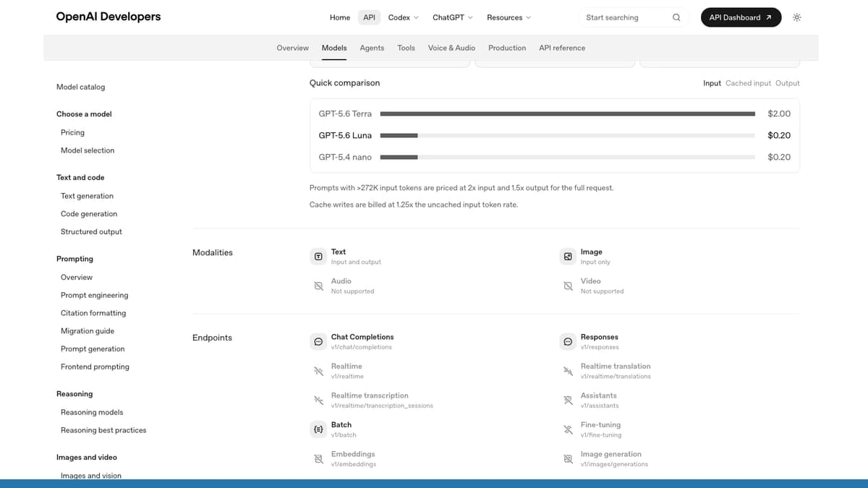The width and height of the screenshot is (868, 488).
Task: Click the Batch endpoint icon
Action: coord(318,429)
